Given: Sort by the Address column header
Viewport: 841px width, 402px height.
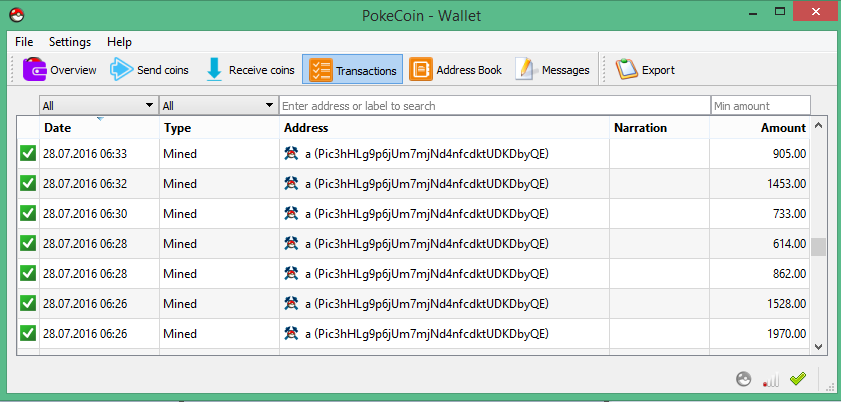Looking at the screenshot, I should coord(444,128).
